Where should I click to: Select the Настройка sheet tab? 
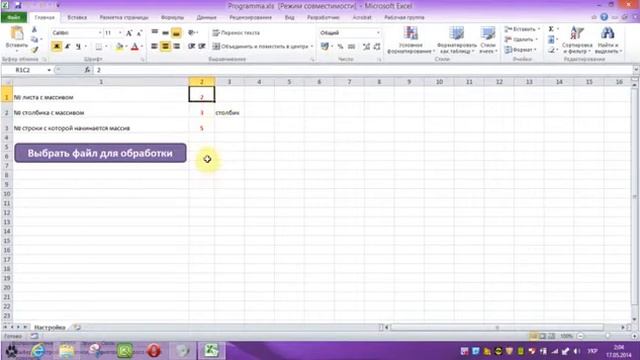coord(49,327)
